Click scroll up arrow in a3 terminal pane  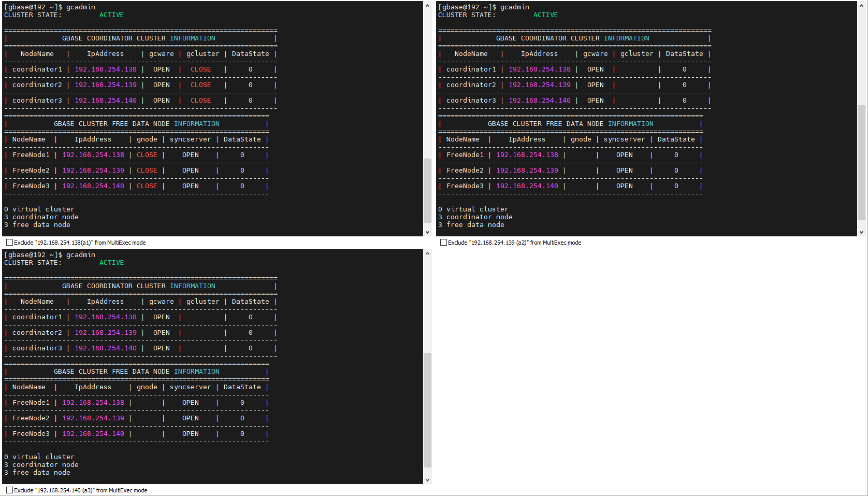coord(427,253)
